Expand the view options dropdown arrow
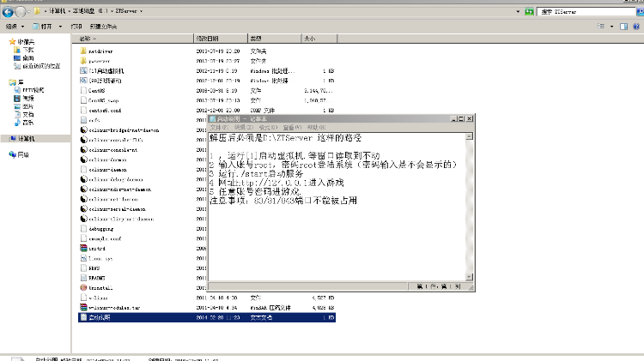The height and width of the screenshot is (361, 644). click(x=611, y=27)
